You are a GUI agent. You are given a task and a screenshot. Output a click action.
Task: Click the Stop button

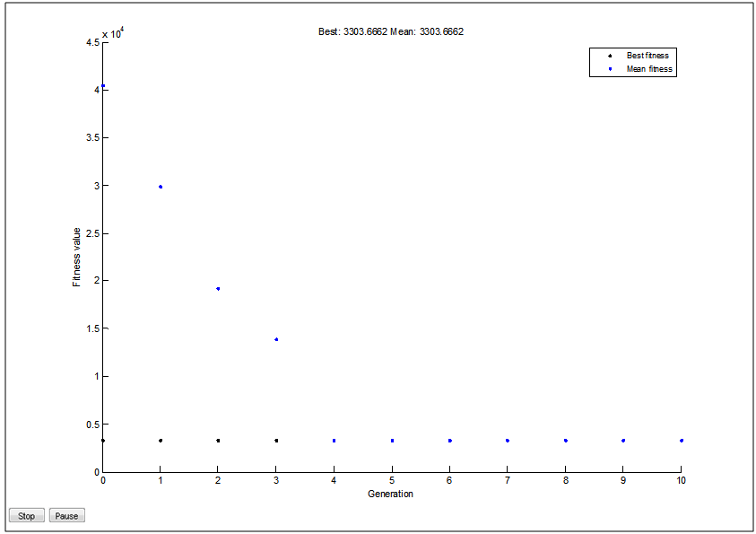coord(26,516)
